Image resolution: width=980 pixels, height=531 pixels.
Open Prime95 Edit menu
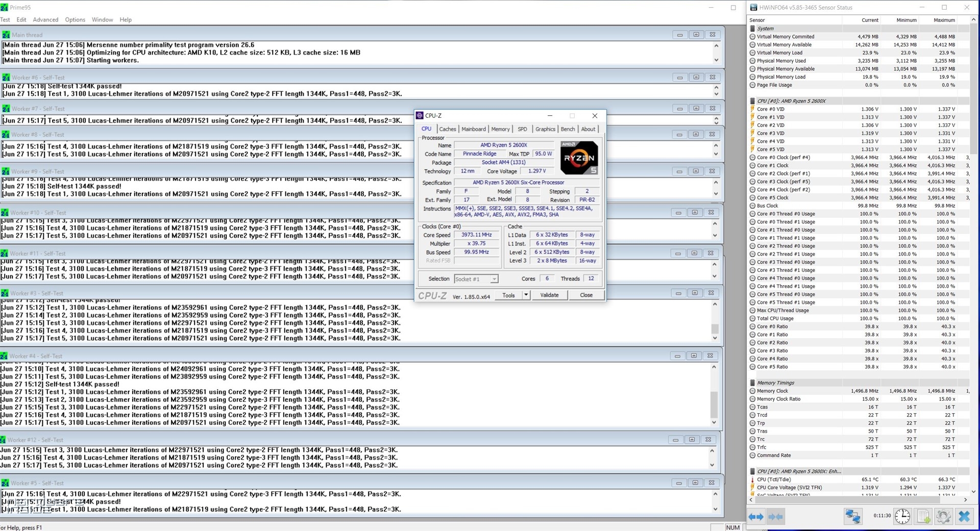tap(21, 20)
